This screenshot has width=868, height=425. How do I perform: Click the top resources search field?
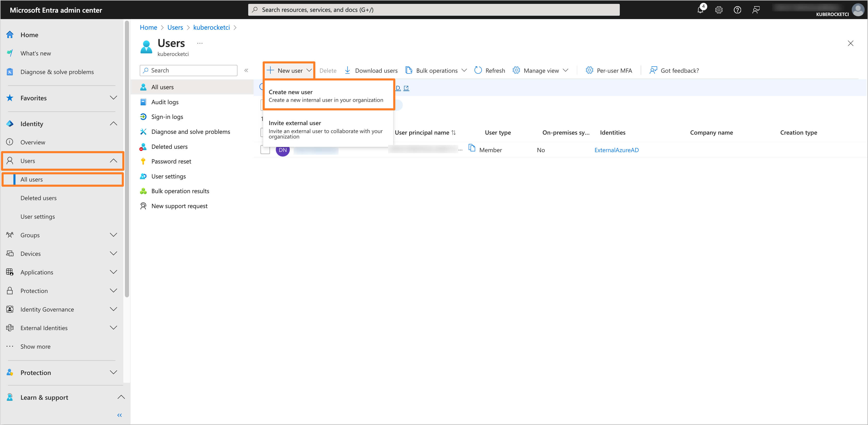point(434,10)
